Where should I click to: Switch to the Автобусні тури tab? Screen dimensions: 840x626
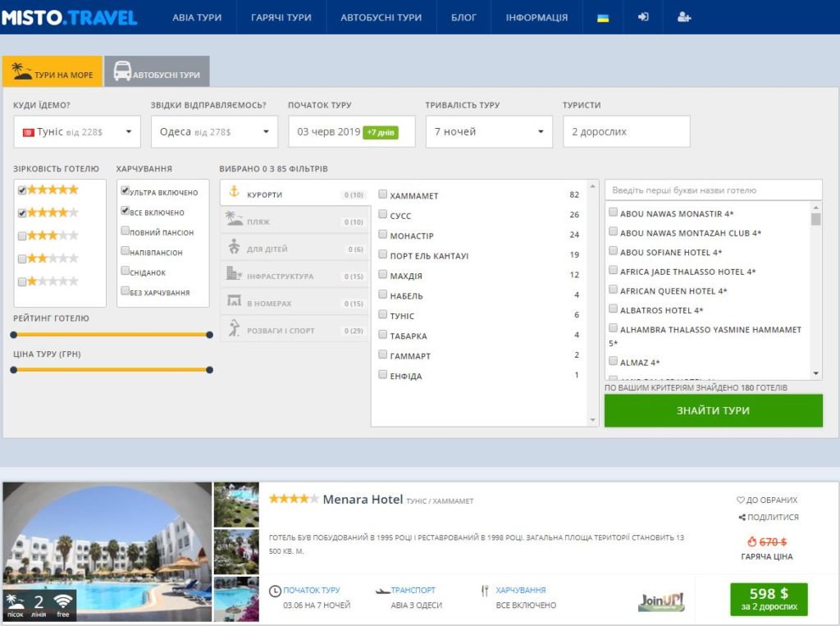pos(157,71)
